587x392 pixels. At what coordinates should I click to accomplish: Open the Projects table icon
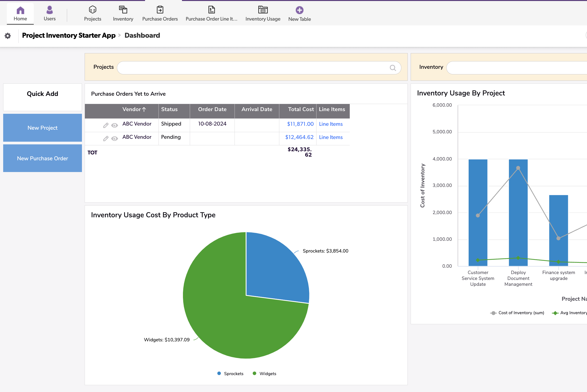92,13
